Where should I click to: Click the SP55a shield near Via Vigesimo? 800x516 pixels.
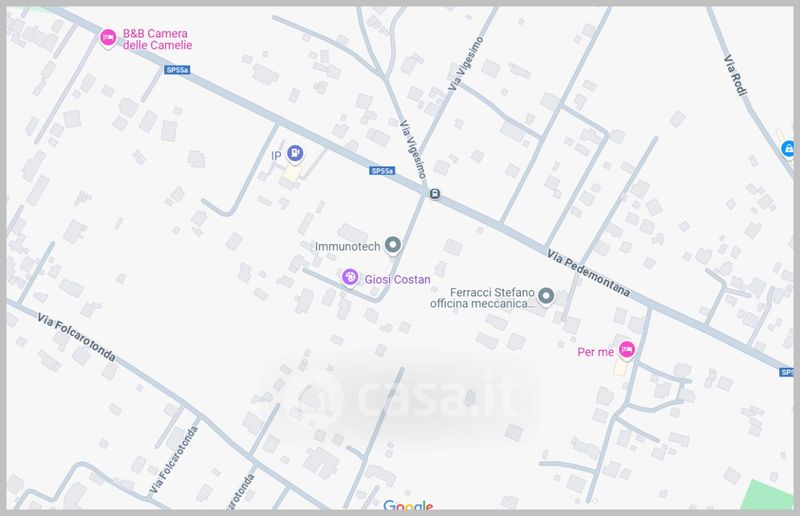(382, 171)
